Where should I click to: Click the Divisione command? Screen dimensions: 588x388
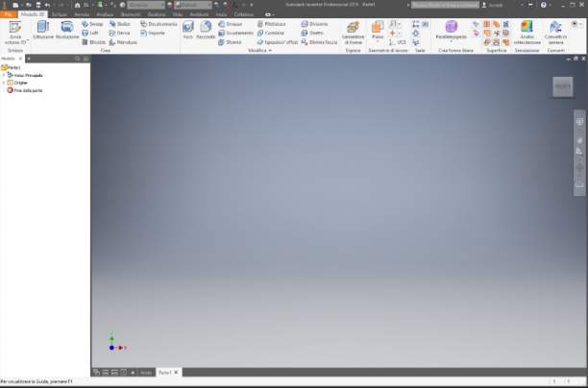click(314, 24)
